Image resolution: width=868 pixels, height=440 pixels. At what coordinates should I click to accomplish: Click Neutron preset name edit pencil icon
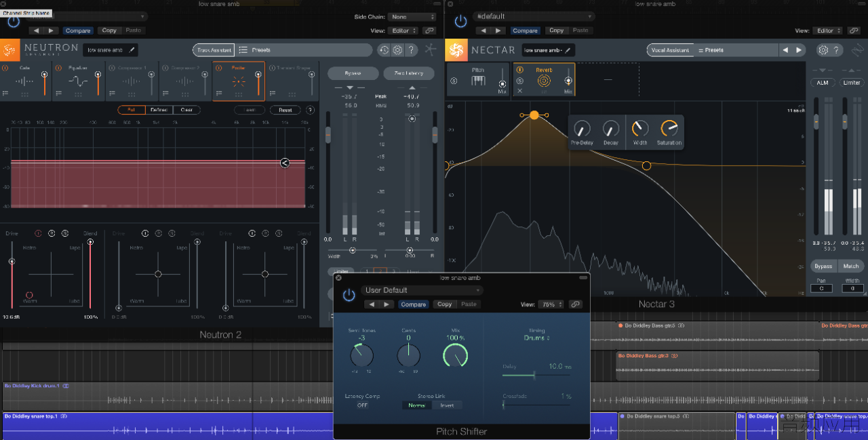click(x=132, y=49)
